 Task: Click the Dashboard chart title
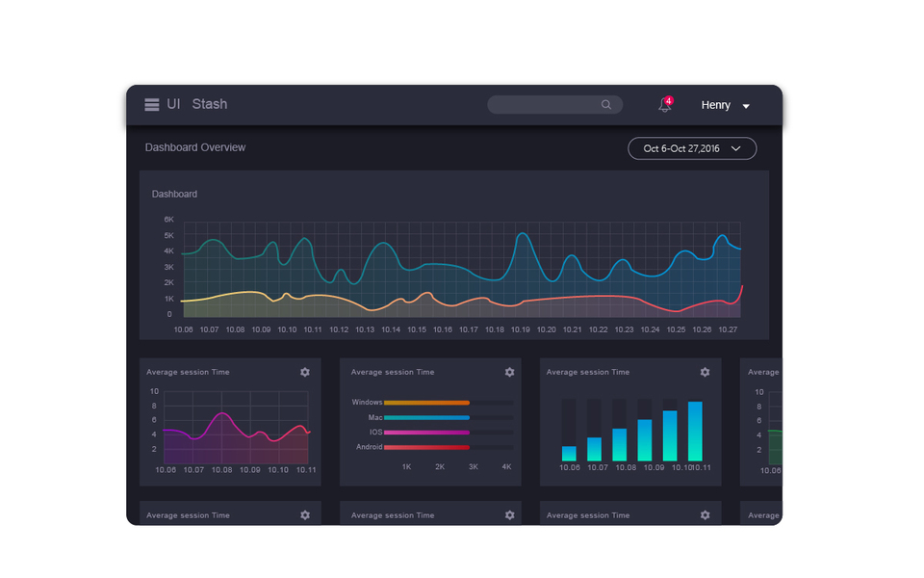click(x=174, y=194)
